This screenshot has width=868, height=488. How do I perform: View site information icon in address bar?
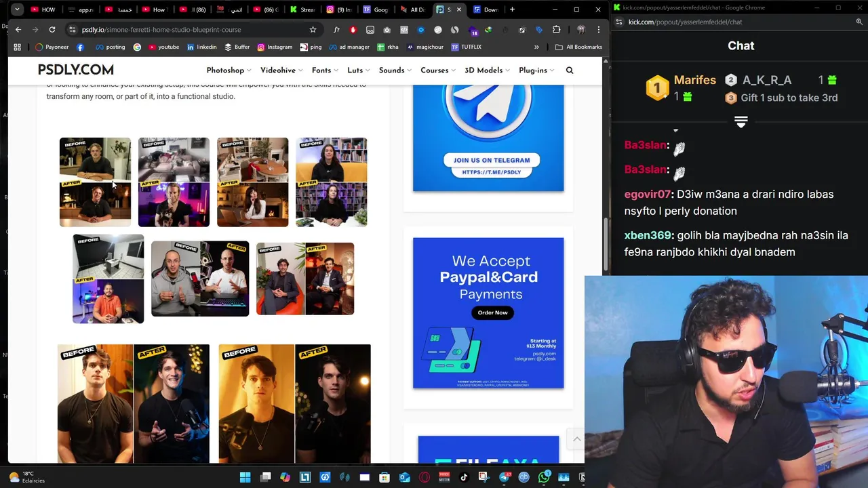[72, 30]
